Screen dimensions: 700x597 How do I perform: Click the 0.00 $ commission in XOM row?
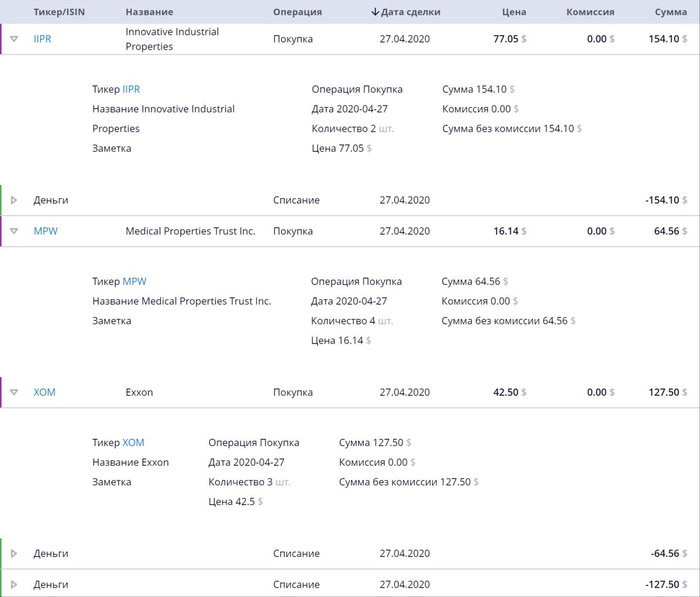[x=600, y=392]
